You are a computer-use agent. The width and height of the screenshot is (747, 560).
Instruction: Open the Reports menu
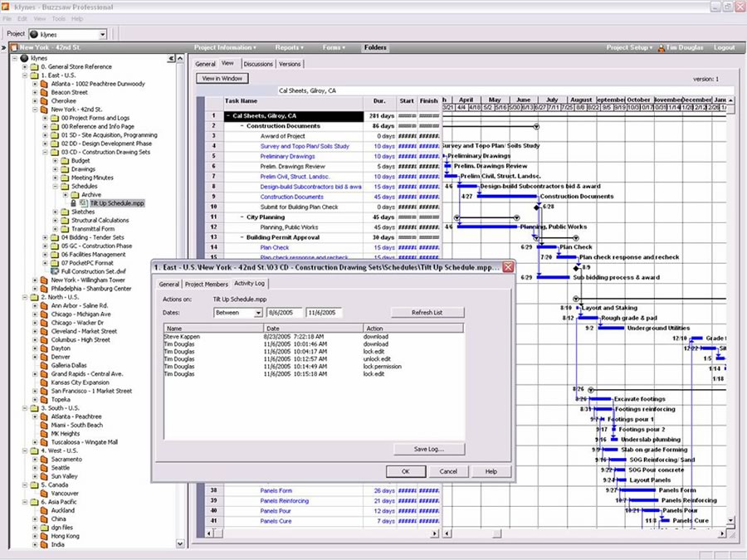click(289, 47)
